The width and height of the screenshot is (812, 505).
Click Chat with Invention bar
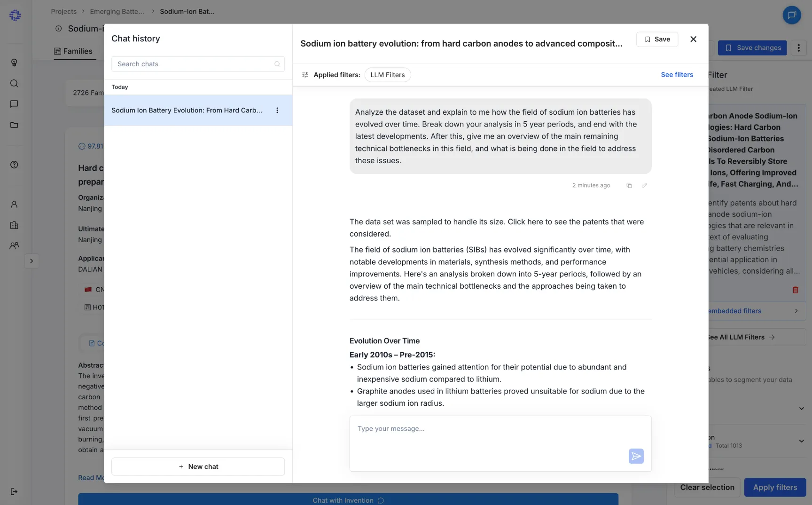pos(348,500)
